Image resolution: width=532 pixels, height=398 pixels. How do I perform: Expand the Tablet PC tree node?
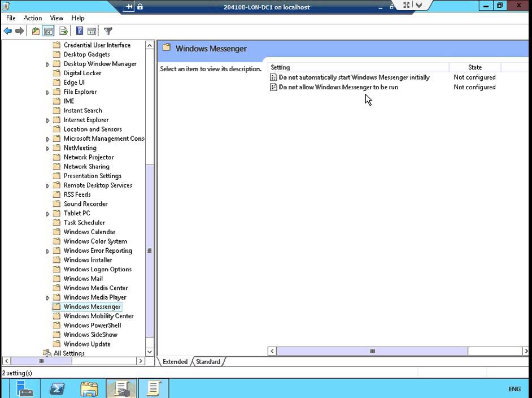pyautogui.click(x=47, y=214)
